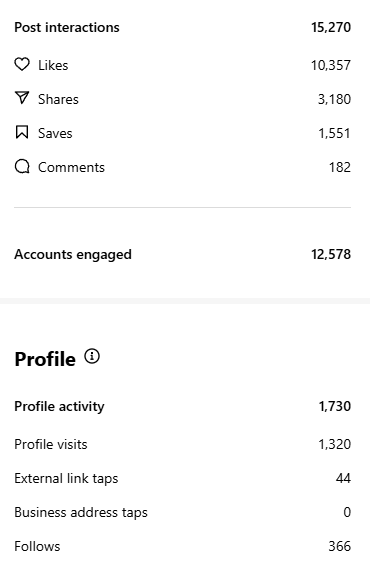Viewport: 370px width, 567px height.
Task: Click the Profile section heading
Action: tap(45, 359)
